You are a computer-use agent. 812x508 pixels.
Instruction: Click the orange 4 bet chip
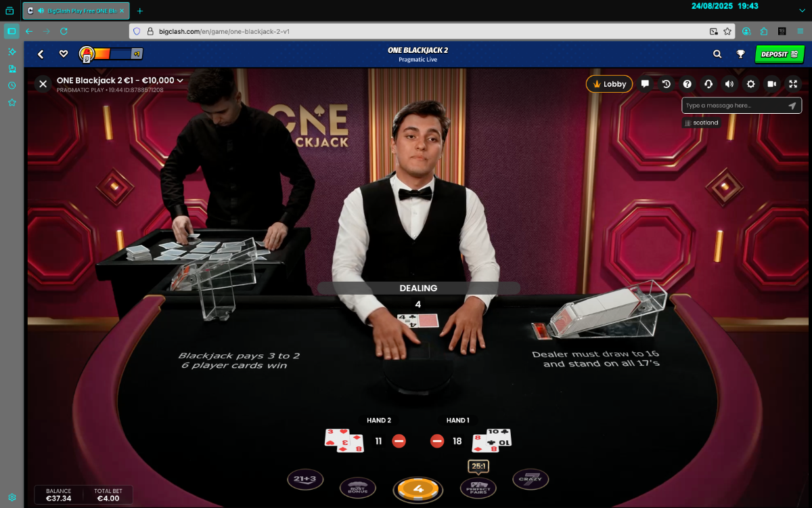pyautogui.click(x=418, y=489)
